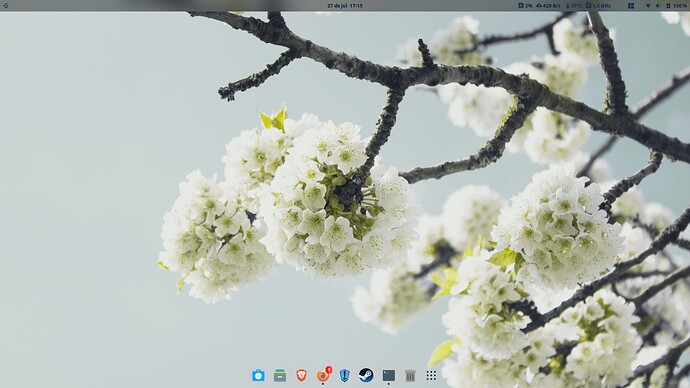
Task: Launch Steam from the dock
Action: (366, 375)
